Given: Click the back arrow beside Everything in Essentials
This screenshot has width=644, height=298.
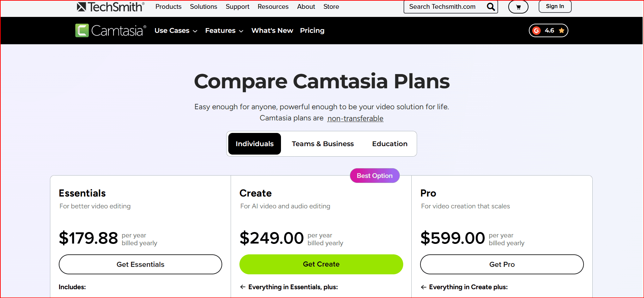Looking at the screenshot, I should (x=242, y=287).
